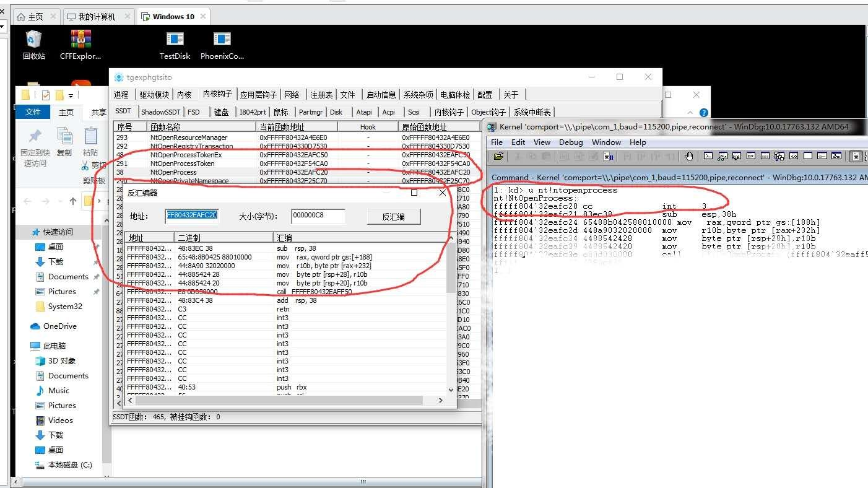Open the Partmgr sub-tab

coord(310,112)
